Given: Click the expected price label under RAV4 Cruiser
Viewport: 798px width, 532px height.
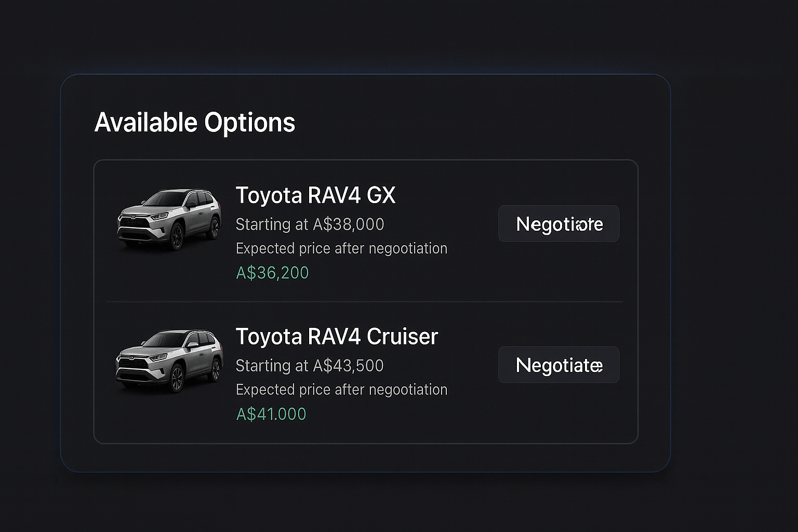Looking at the screenshot, I should tap(341, 390).
